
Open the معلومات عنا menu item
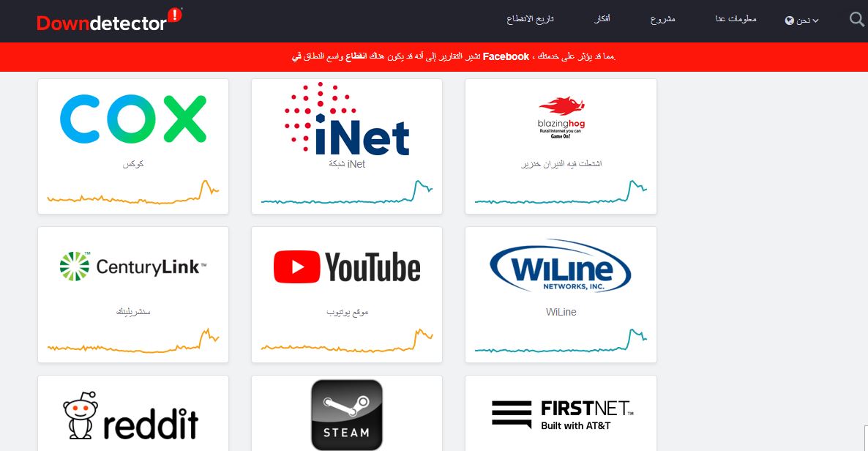736,19
